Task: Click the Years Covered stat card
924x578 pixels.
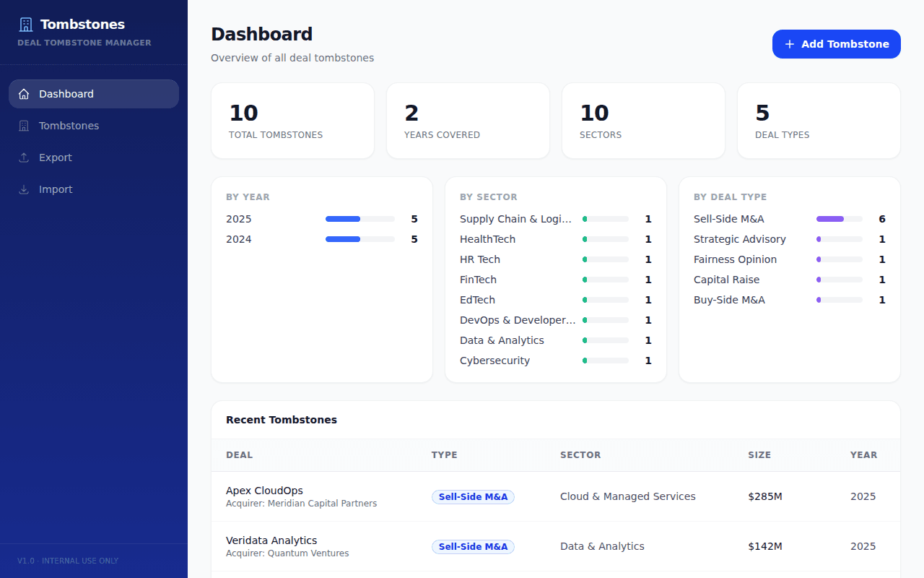Action: tap(468, 121)
